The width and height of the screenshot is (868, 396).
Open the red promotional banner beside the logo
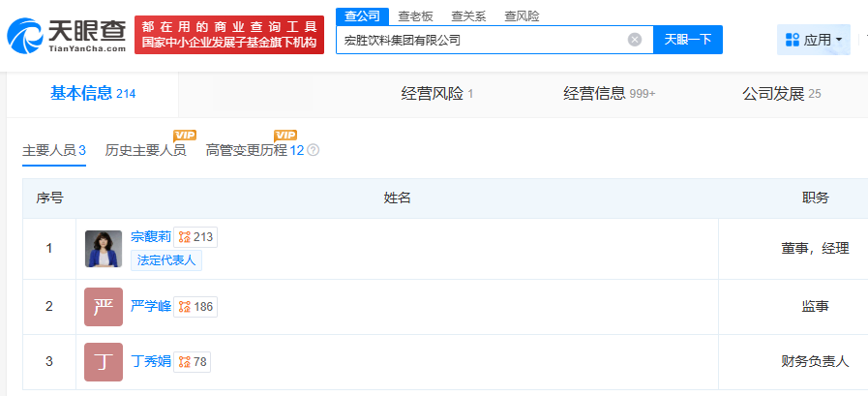[229, 34]
